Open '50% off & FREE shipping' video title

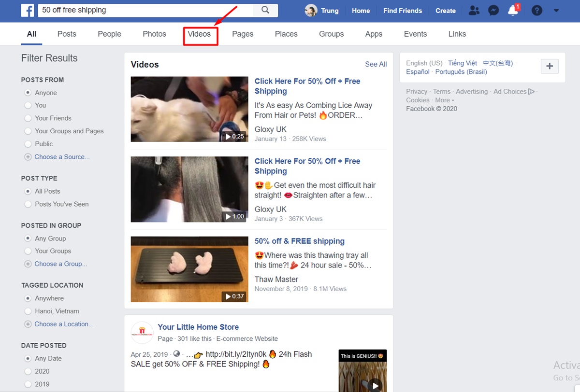click(x=300, y=241)
